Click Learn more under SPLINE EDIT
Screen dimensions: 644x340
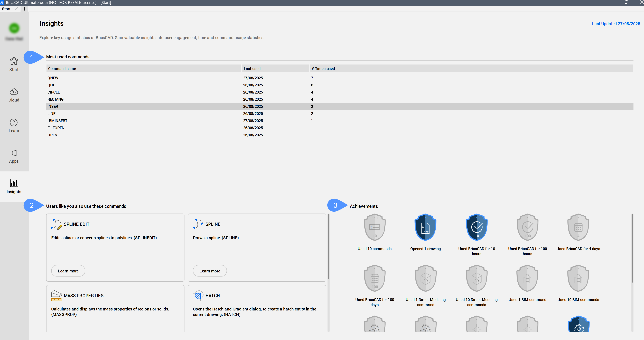coord(68,271)
